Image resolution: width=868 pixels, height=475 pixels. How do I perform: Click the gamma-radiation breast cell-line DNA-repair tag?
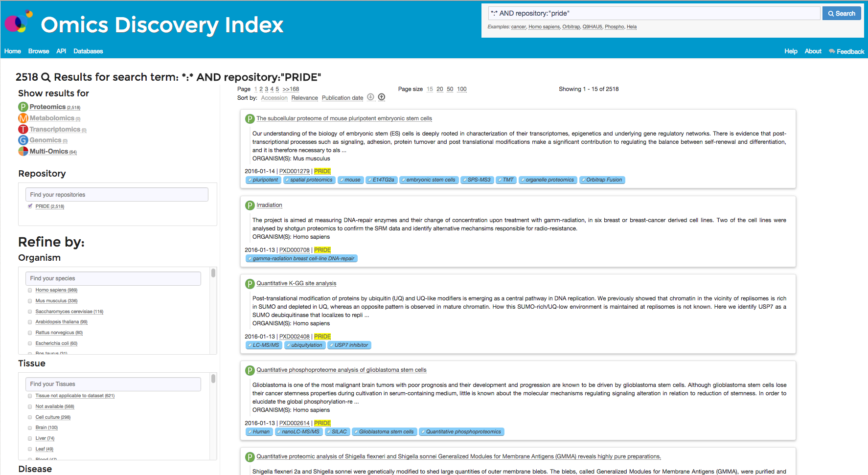pyautogui.click(x=301, y=259)
